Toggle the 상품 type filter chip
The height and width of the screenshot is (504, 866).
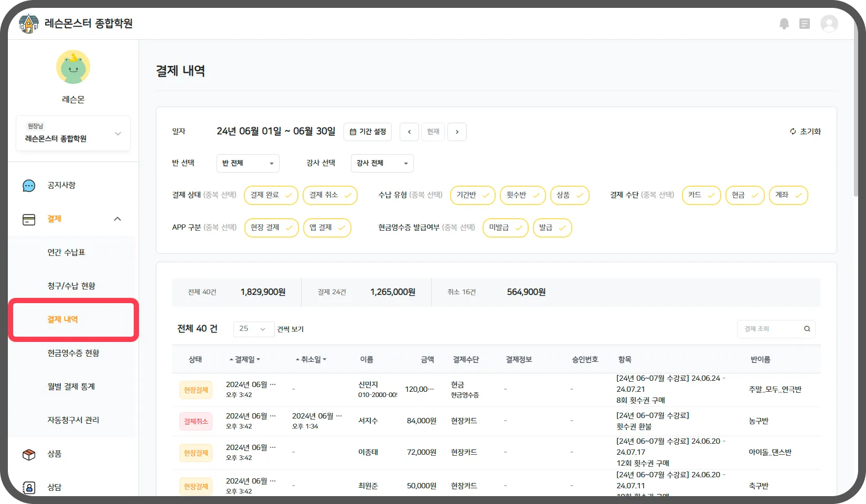pos(570,195)
